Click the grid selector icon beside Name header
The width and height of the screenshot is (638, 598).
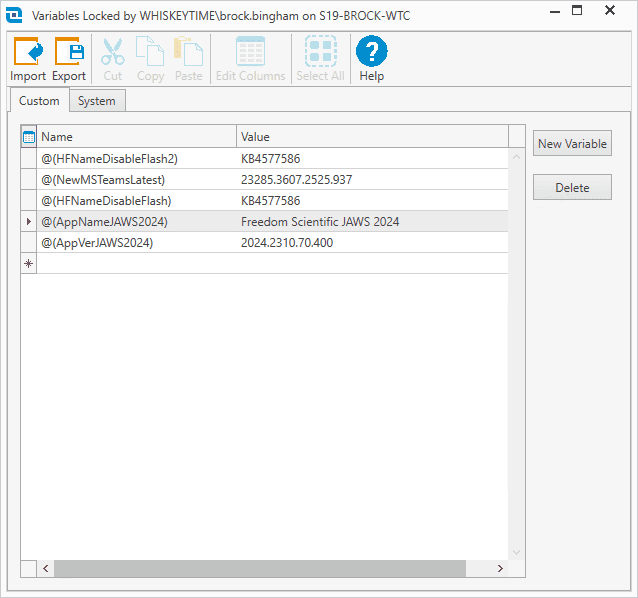coord(28,137)
